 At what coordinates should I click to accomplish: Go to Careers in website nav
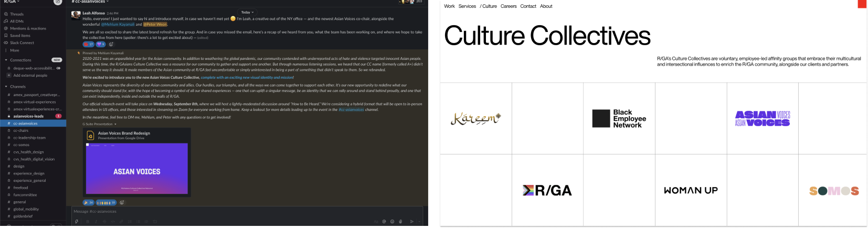tap(509, 6)
